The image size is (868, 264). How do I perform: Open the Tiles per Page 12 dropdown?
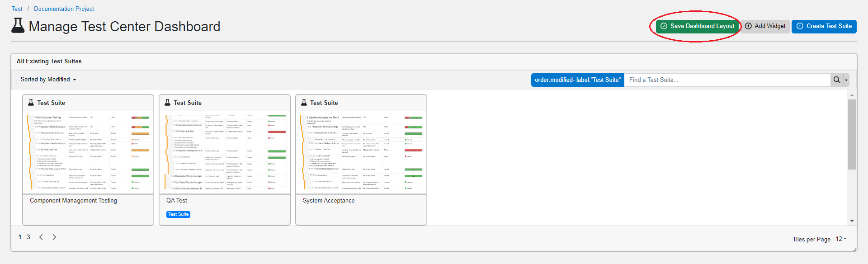841,239
